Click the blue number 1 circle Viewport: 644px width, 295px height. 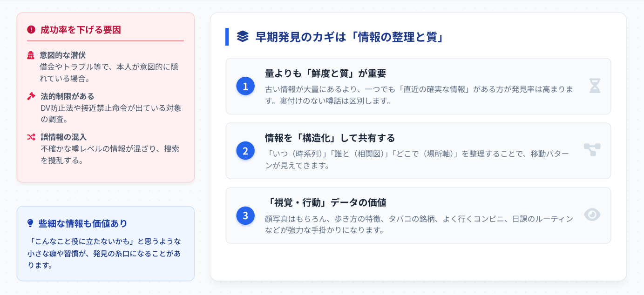pyautogui.click(x=245, y=86)
